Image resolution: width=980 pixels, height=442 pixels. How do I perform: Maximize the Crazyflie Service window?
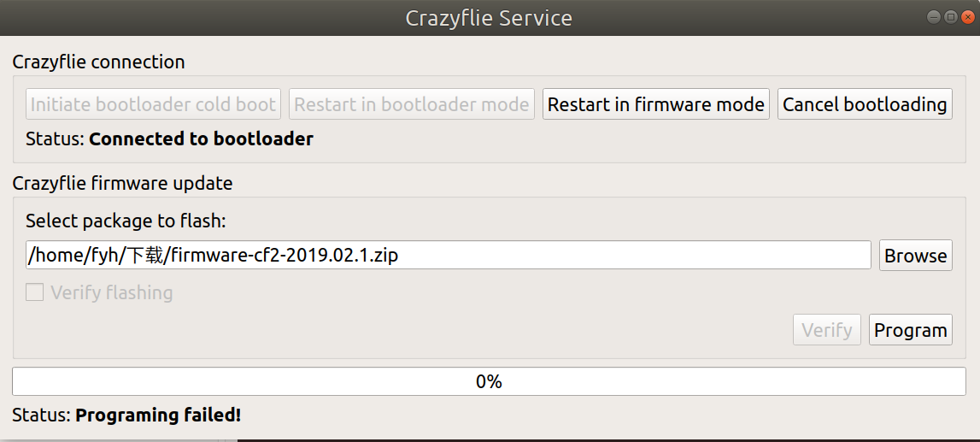point(950,17)
